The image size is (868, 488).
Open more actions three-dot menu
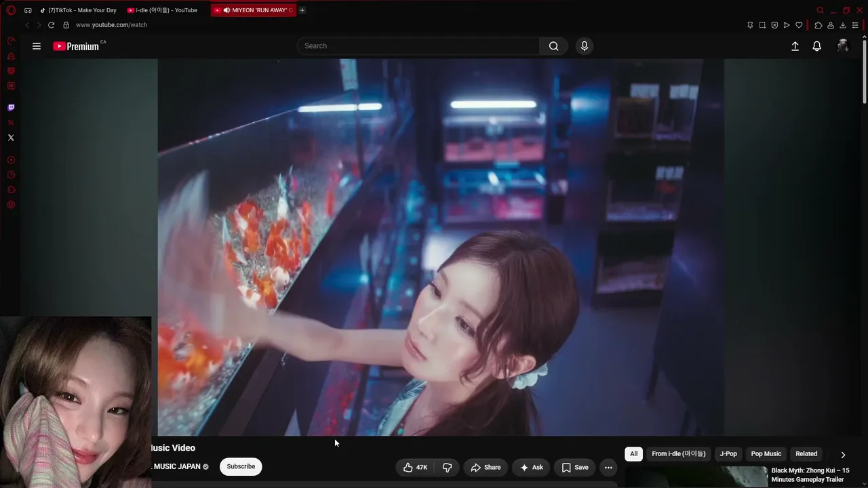click(608, 467)
